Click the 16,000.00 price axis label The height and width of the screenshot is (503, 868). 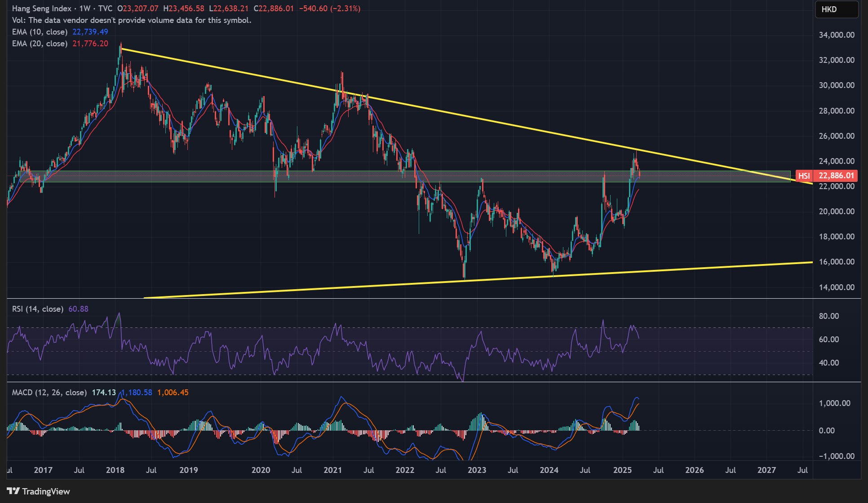[837, 262]
